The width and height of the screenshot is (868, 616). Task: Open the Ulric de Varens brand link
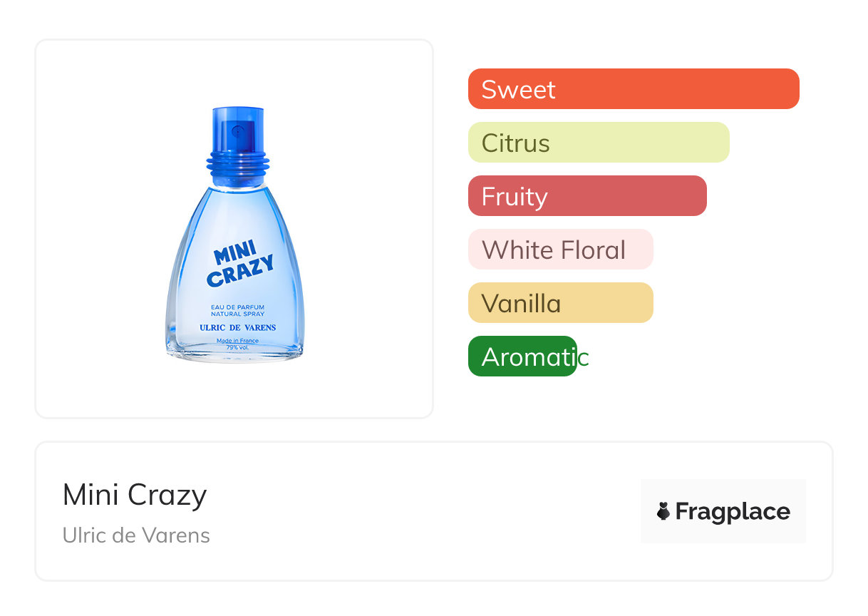pyautogui.click(x=136, y=535)
